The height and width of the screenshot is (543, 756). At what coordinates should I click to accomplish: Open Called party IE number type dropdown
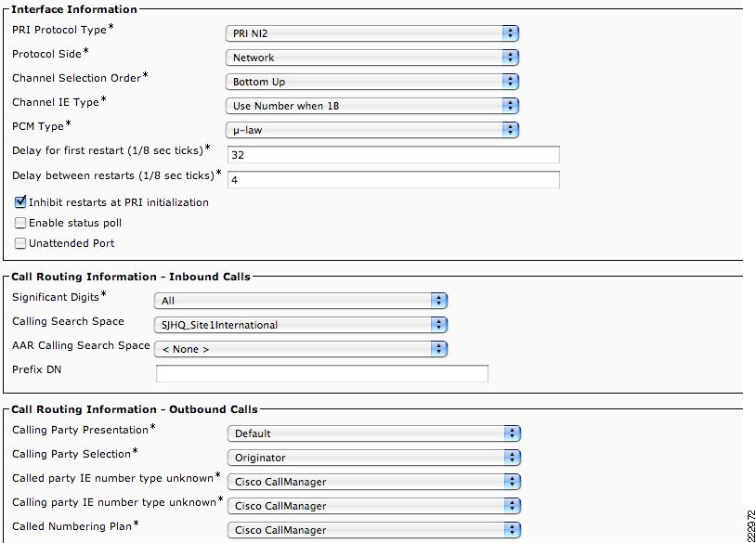pyautogui.click(x=374, y=482)
